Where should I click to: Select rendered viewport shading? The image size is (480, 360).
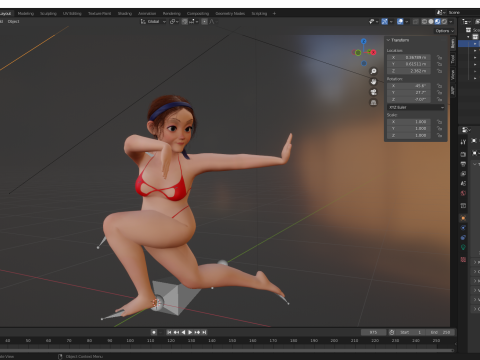[444, 22]
